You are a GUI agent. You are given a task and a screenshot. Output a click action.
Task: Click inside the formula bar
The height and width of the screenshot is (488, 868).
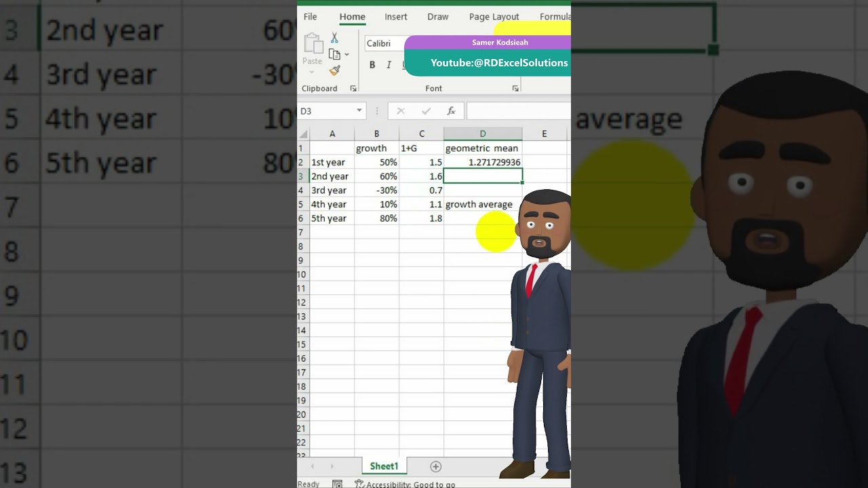tap(519, 111)
